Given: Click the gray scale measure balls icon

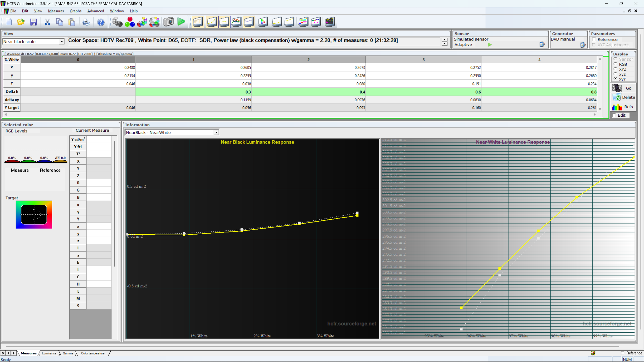Looking at the screenshot, I should coord(117,22).
